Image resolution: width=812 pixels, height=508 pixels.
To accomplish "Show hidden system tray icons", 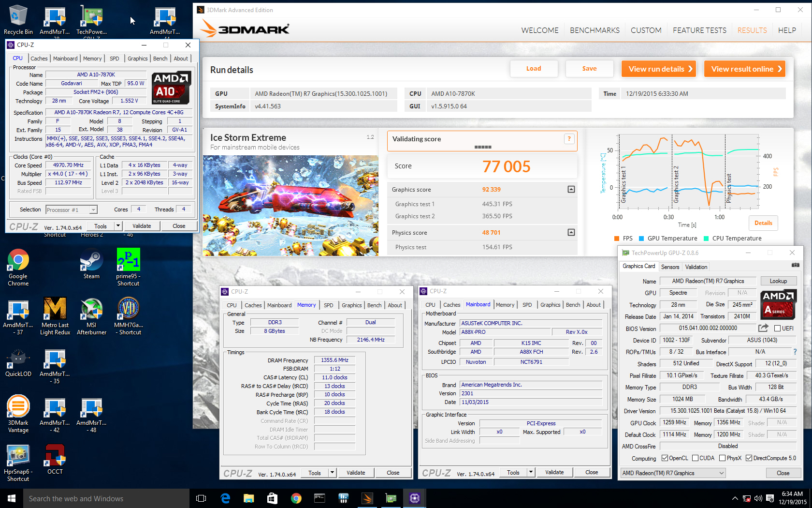I will coord(735,498).
